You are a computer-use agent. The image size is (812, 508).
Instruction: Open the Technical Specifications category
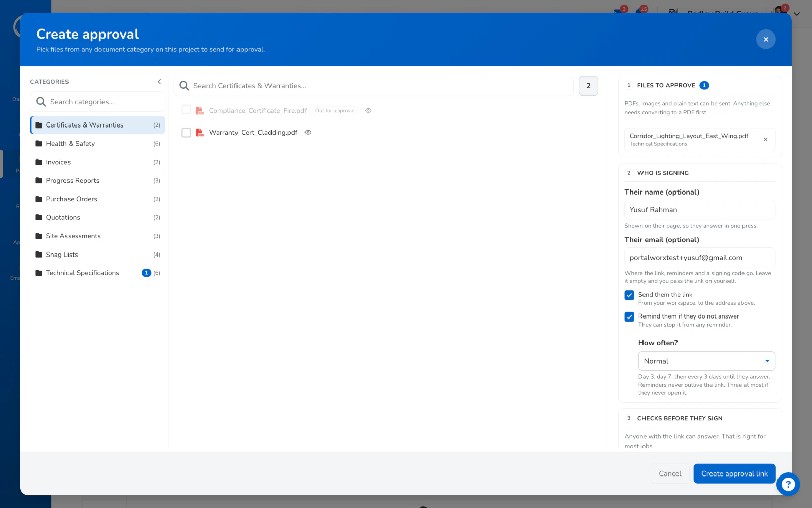click(98, 273)
